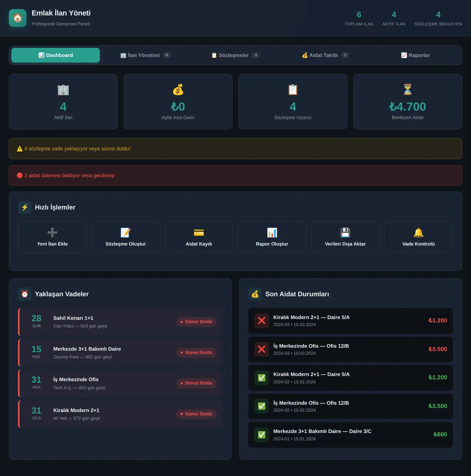Select the Dashboard tab
Screen dimensions: 471x476
click(55, 55)
